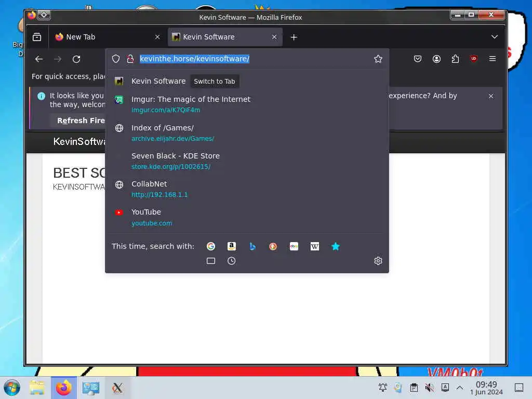The image size is (532, 399).
Task: Open the Extensions puzzle icon
Action: coord(455,59)
